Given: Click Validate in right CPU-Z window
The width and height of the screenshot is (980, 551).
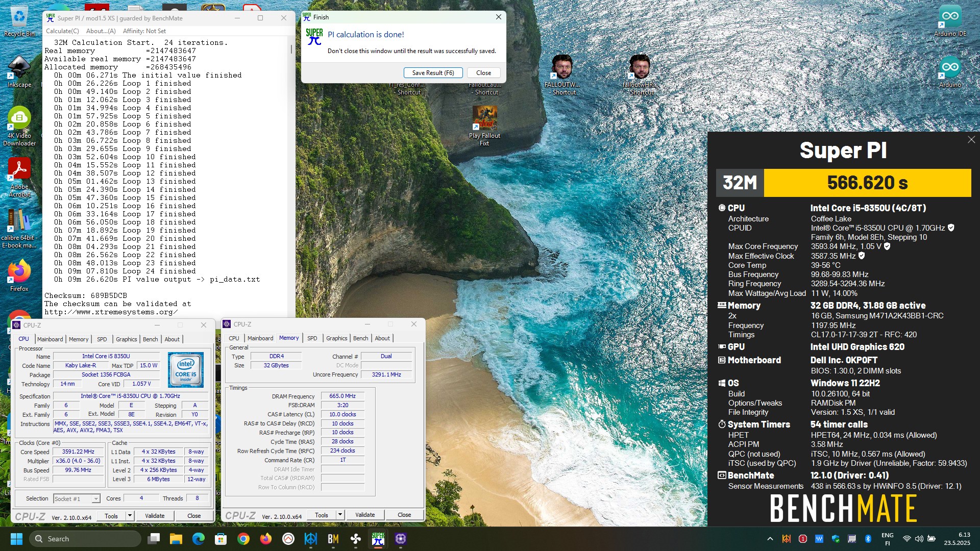Looking at the screenshot, I should (365, 515).
